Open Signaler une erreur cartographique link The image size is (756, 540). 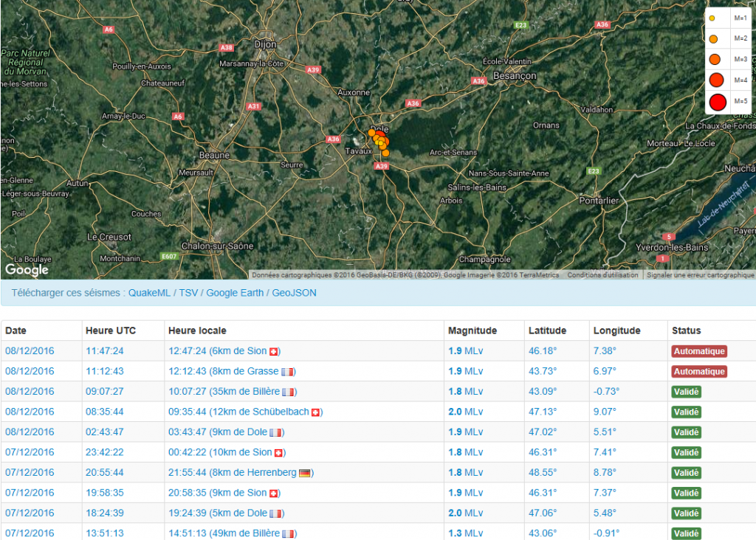(x=700, y=275)
